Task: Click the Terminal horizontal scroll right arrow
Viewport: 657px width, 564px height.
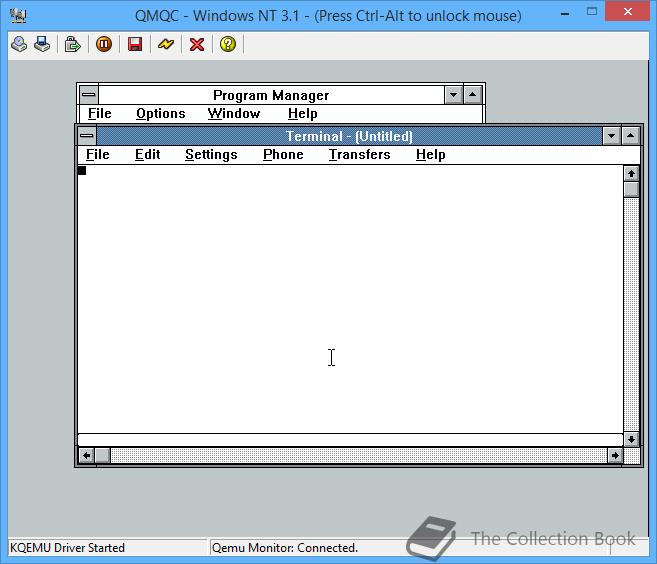Action: tap(615, 455)
